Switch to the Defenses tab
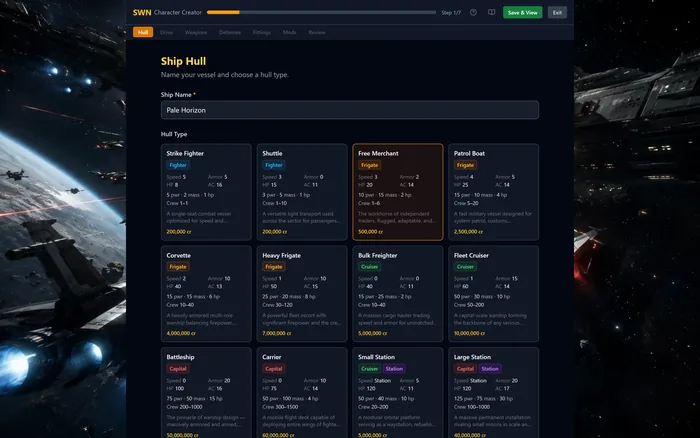The image size is (700, 438). (x=230, y=32)
